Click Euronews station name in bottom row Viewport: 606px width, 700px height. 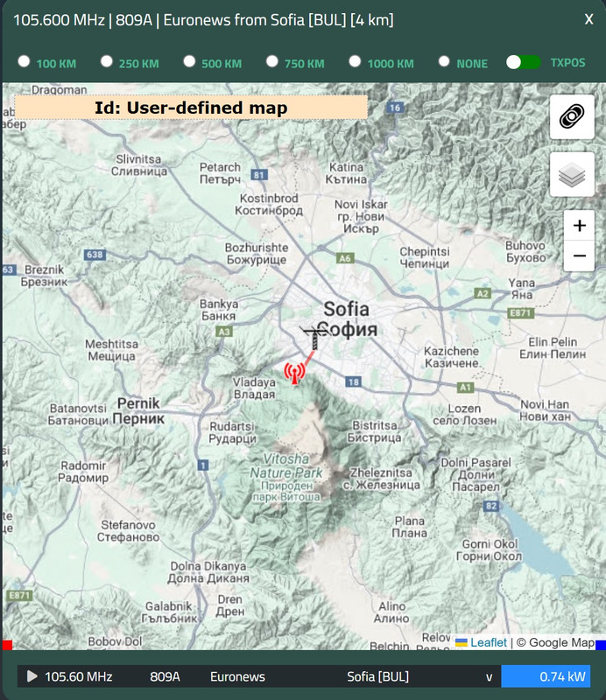pyautogui.click(x=237, y=676)
